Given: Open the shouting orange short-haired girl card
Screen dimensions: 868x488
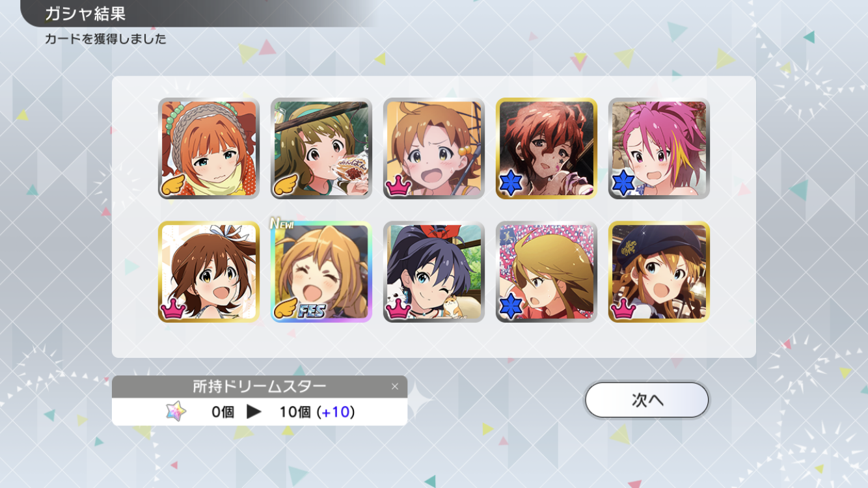Looking at the screenshot, I should click(x=434, y=148).
